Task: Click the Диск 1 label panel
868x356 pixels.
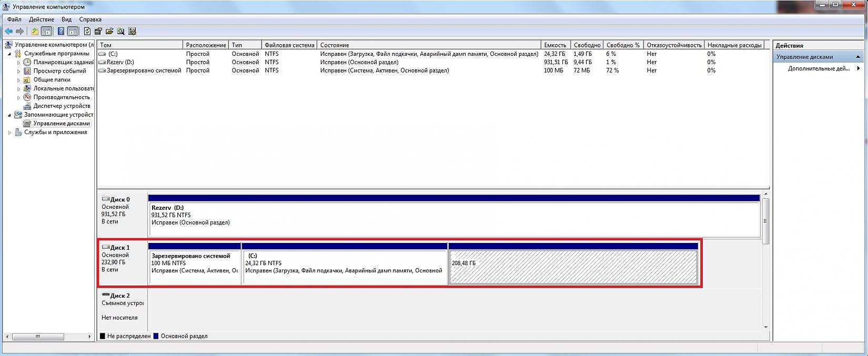Action: click(123, 263)
